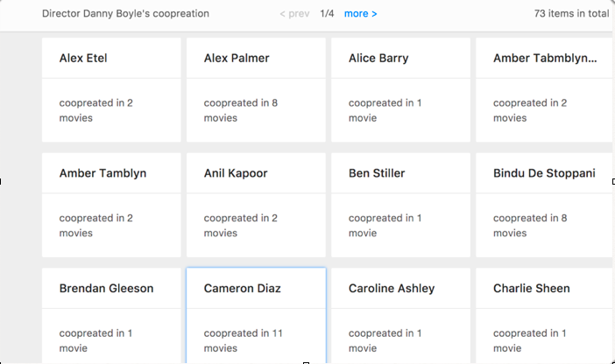Viewport: 615px width, 364px height.
Task: Click the Amber Tamblyn card title
Action: [x=102, y=173]
